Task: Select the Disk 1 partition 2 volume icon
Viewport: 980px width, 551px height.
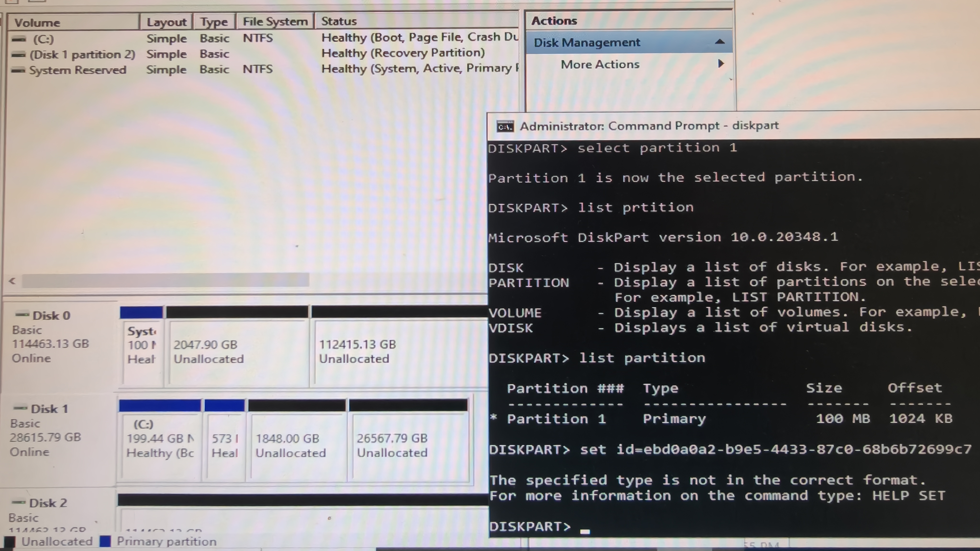Action: coord(18,55)
